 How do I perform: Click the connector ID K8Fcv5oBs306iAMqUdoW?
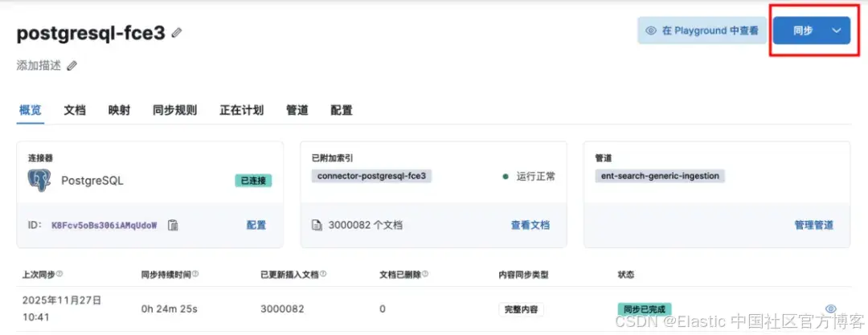tap(104, 226)
